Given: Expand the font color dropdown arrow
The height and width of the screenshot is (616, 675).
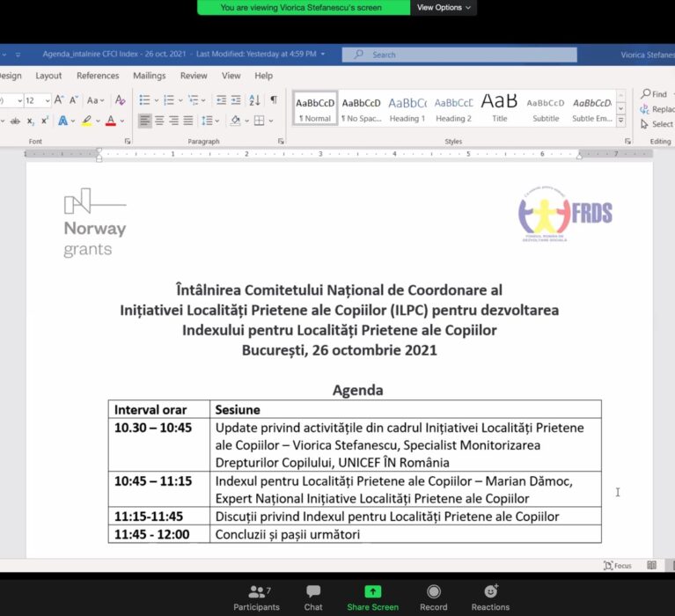Looking at the screenshot, I should pos(122,121).
